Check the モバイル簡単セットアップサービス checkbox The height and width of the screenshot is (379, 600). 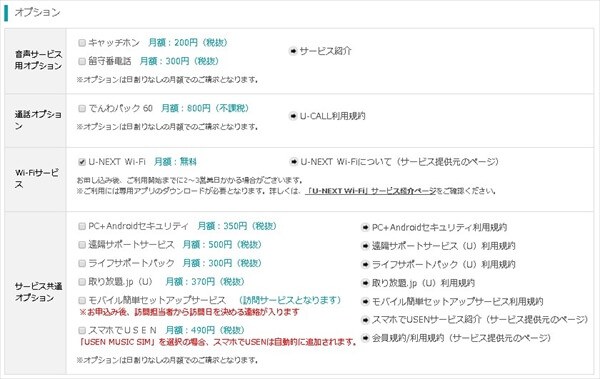coord(82,300)
